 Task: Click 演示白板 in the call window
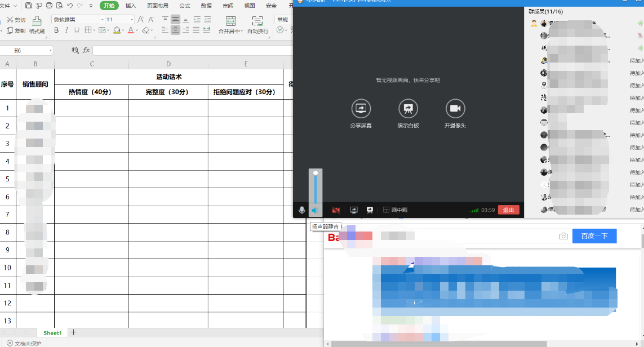click(408, 114)
